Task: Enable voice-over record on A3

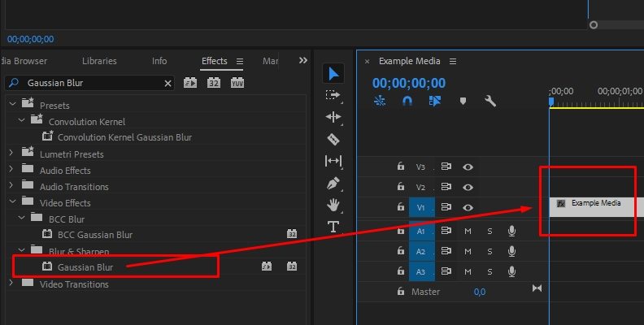Action: [511, 271]
